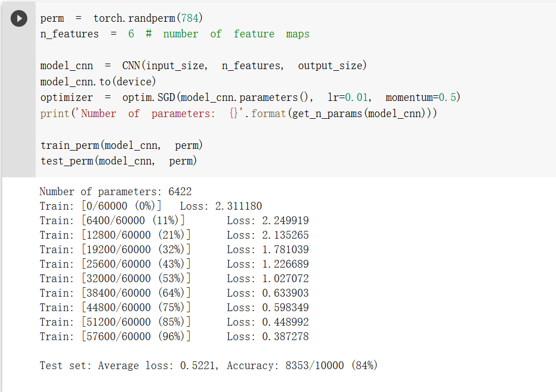Click the torch.randperm(784) code line
This screenshot has height=392, width=556.
pos(121,18)
